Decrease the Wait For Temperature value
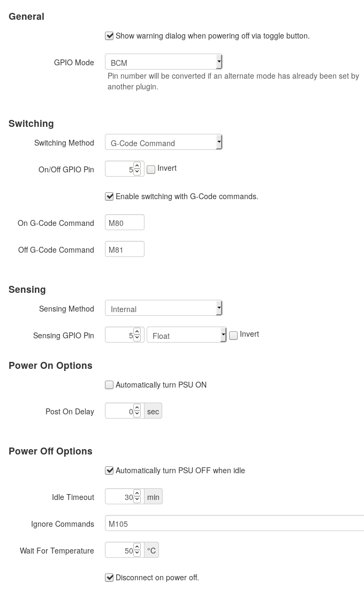 [137, 552]
